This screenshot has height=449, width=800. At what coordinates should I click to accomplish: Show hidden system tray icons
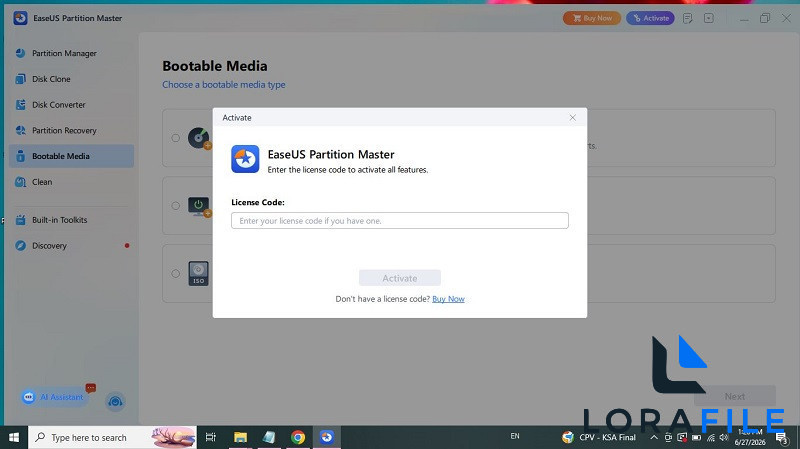654,437
